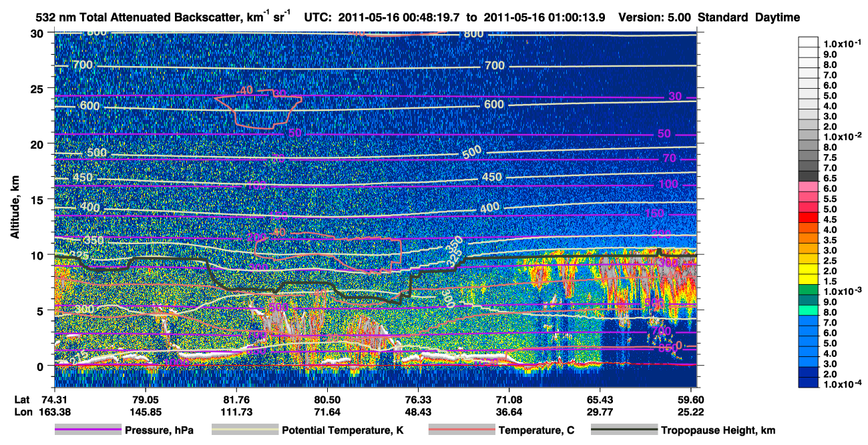868x445 pixels.
Task: Click colorbar label 4.5
Action: coord(830,219)
